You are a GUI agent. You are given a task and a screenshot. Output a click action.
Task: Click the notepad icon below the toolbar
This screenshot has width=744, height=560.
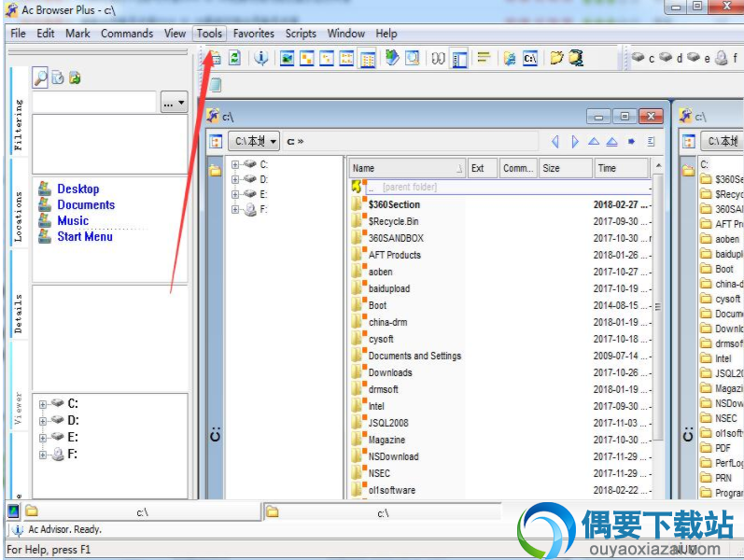(x=215, y=85)
